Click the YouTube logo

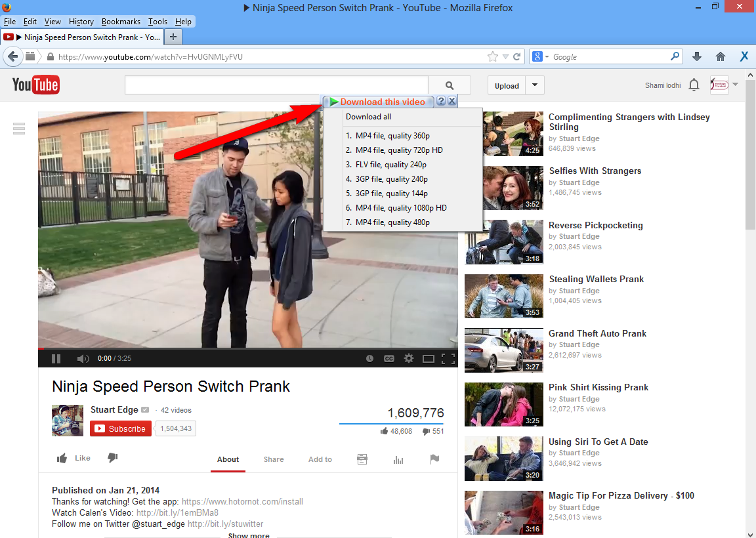36,85
